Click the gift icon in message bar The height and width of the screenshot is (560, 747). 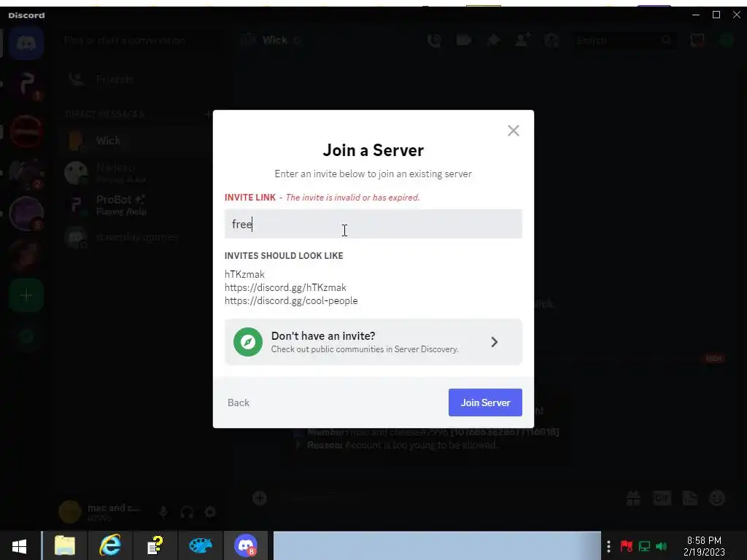633,498
